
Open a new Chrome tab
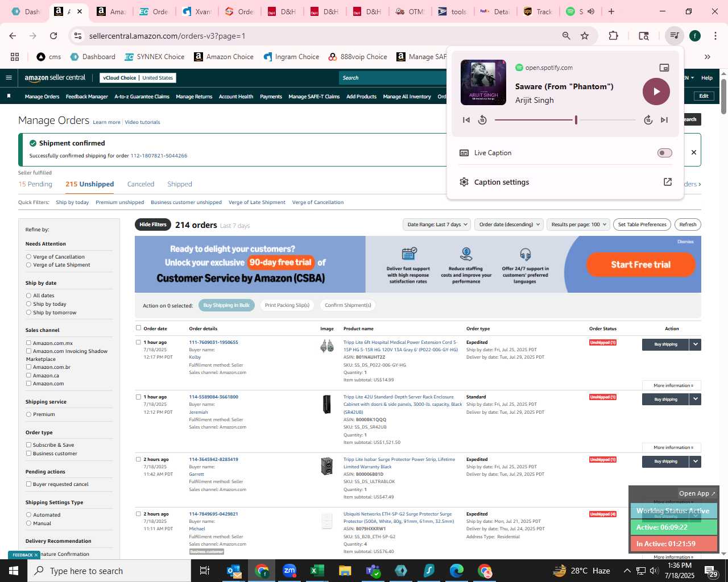coord(611,11)
